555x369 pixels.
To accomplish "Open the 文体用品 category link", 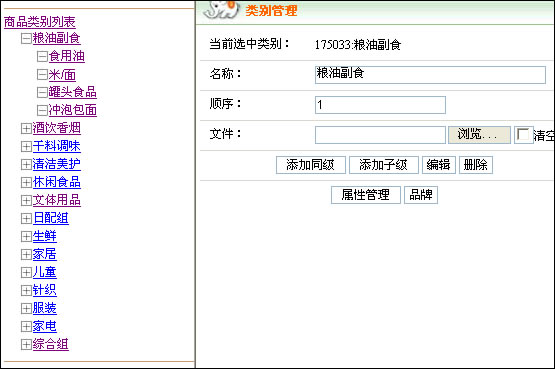I will pyautogui.click(x=57, y=201).
